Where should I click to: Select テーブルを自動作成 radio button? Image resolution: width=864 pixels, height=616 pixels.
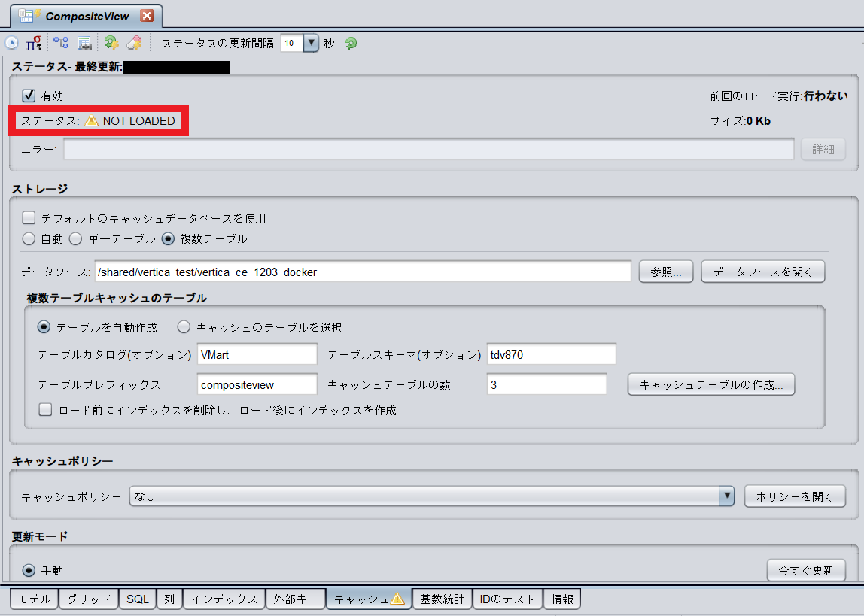tap(44, 327)
